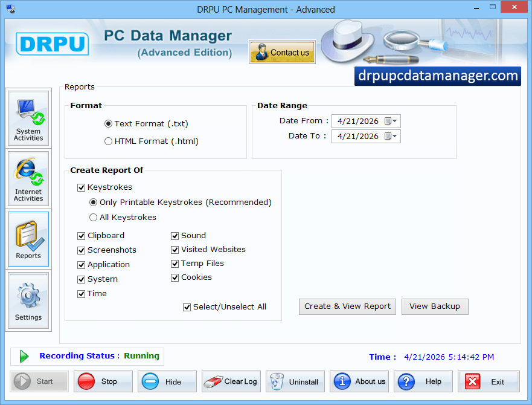Toggle the Time checkbox
This screenshot has width=532, height=405.
81,294
